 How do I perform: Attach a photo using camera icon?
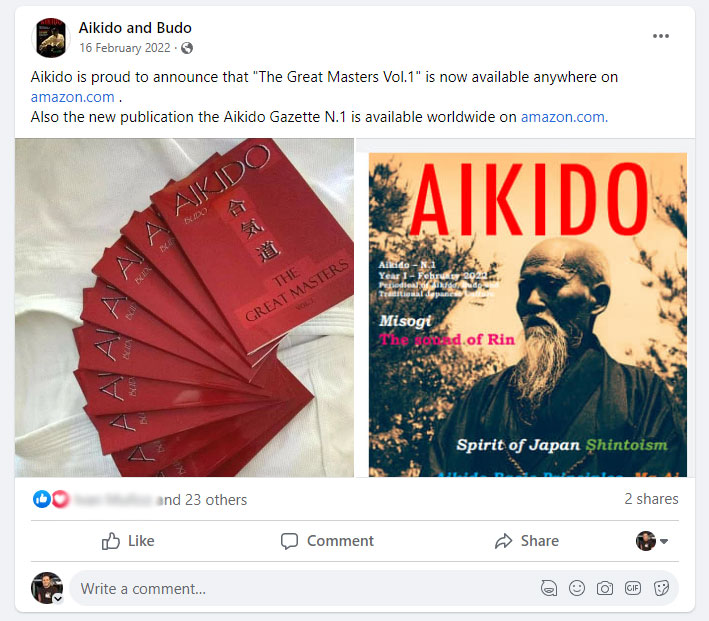(605, 588)
